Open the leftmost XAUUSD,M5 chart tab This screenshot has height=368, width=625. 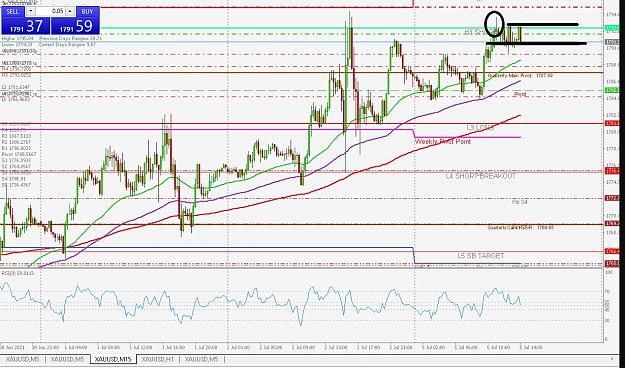(22, 360)
